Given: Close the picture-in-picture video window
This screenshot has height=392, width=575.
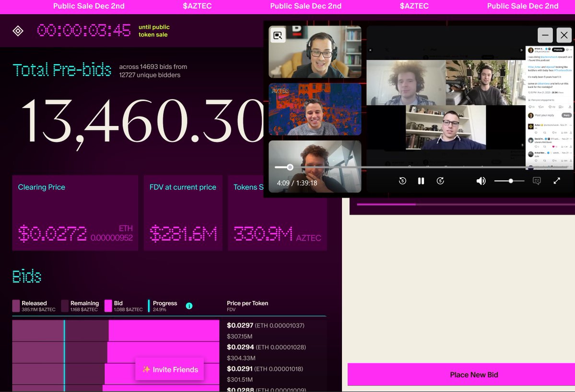Looking at the screenshot, I should coord(564,35).
